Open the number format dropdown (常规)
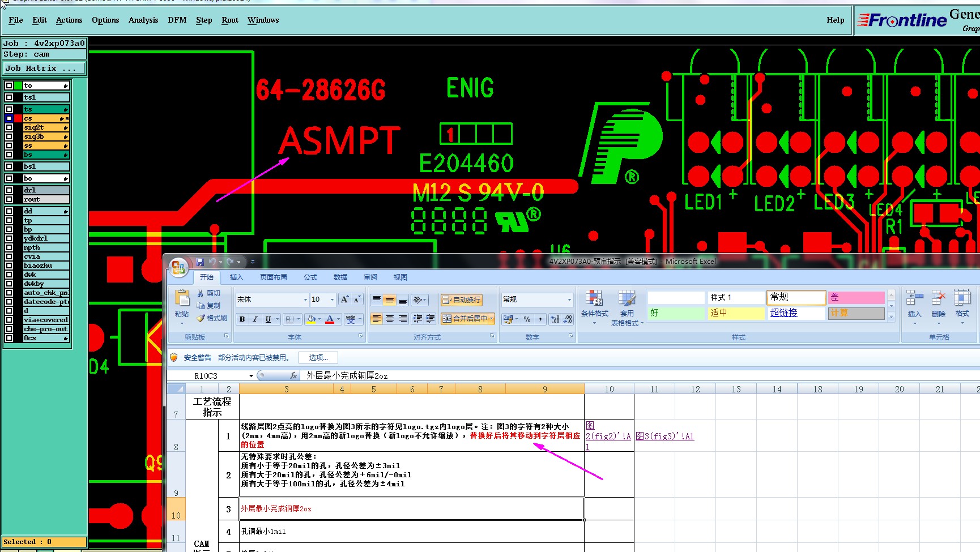Image resolution: width=980 pixels, height=552 pixels. coord(569,299)
